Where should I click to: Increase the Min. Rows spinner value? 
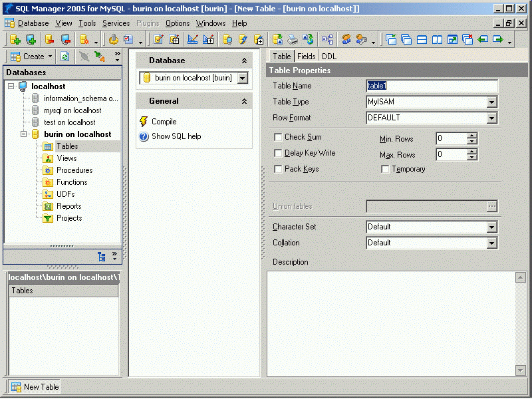[472, 136]
